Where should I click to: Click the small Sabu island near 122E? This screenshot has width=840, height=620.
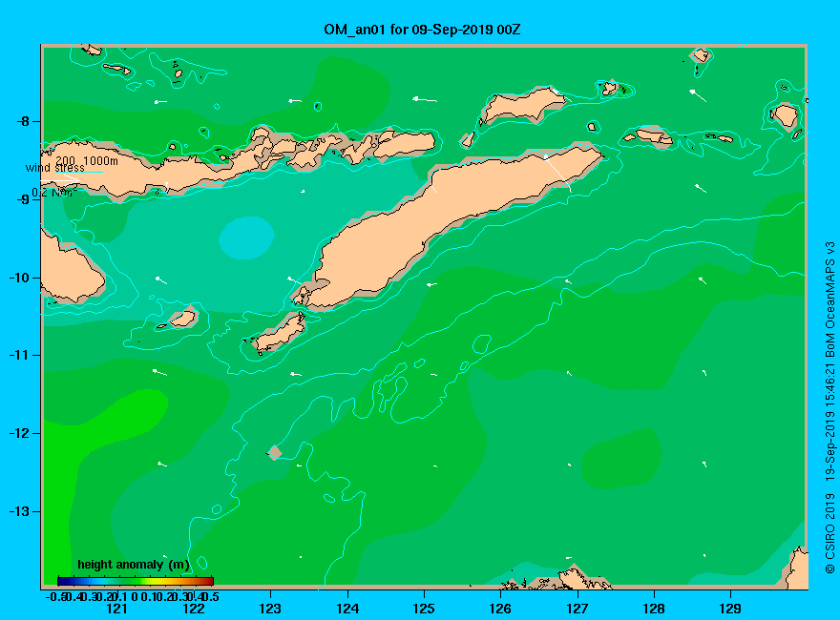pyautogui.click(x=183, y=320)
